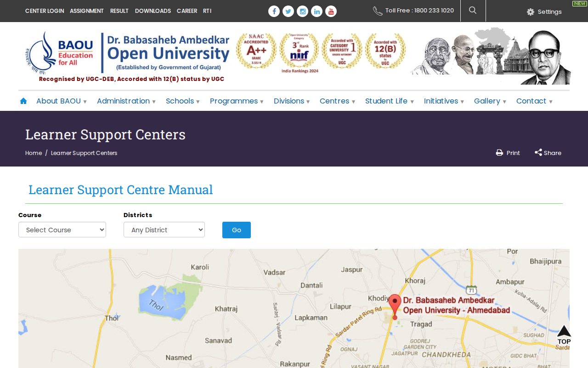Click the TOP scroll-up arrow
Image resolution: width=588 pixels, height=368 pixels.
point(564,335)
